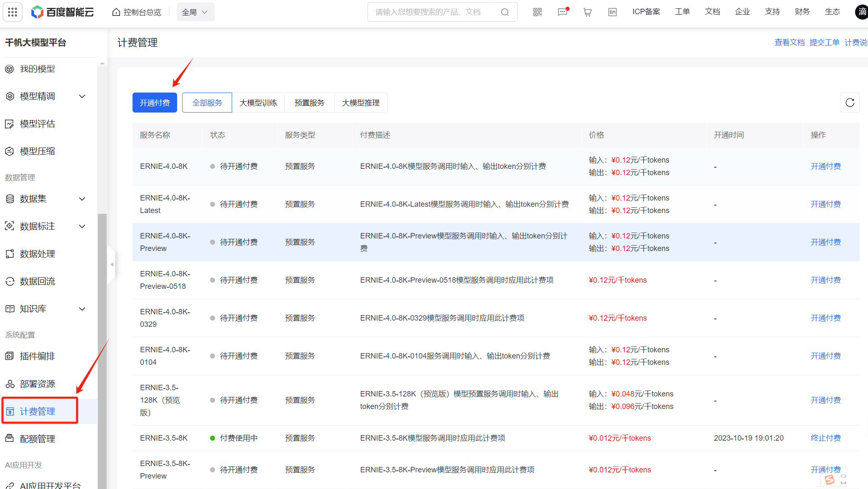Open the product grid launcher icon
This screenshot has height=489, width=868.
click(13, 12)
